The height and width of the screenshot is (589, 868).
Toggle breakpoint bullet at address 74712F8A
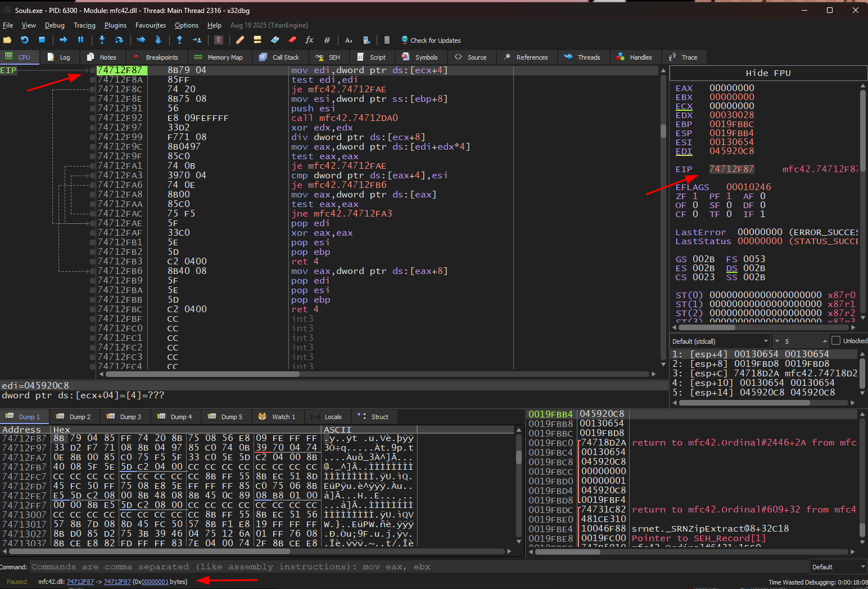[x=93, y=80]
